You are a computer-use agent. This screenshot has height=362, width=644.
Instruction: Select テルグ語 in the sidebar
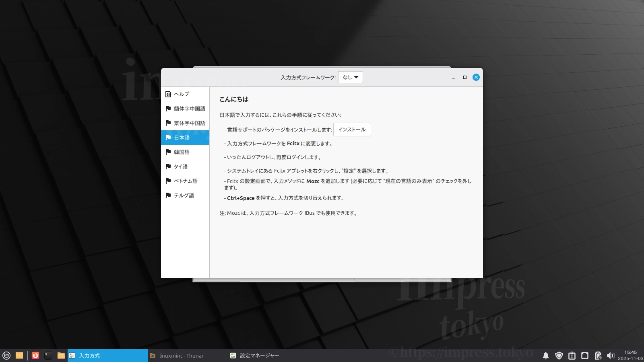185,195
